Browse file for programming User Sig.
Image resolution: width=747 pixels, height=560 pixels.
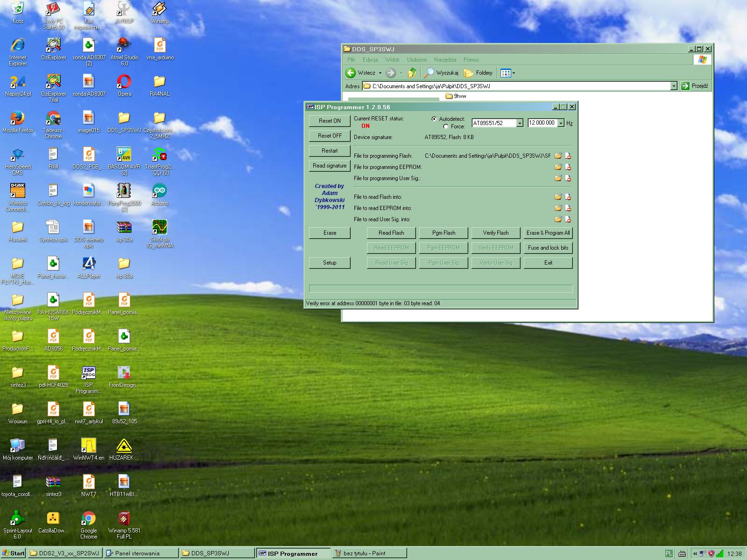pos(558,178)
